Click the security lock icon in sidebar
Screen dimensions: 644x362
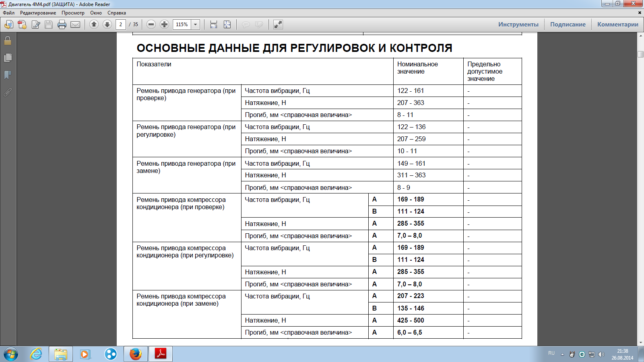pyautogui.click(x=8, y=41)
